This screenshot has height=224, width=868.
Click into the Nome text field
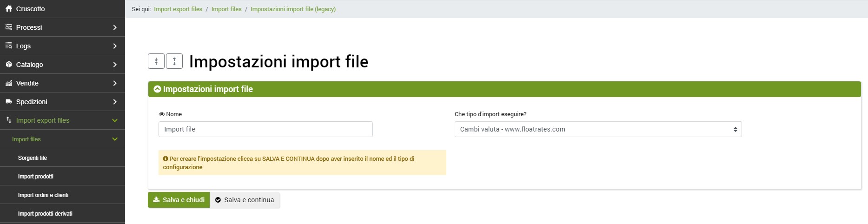pos(265,129)
